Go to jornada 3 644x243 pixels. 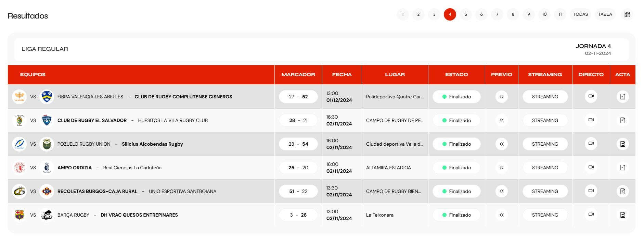click(x=434, y=14)
